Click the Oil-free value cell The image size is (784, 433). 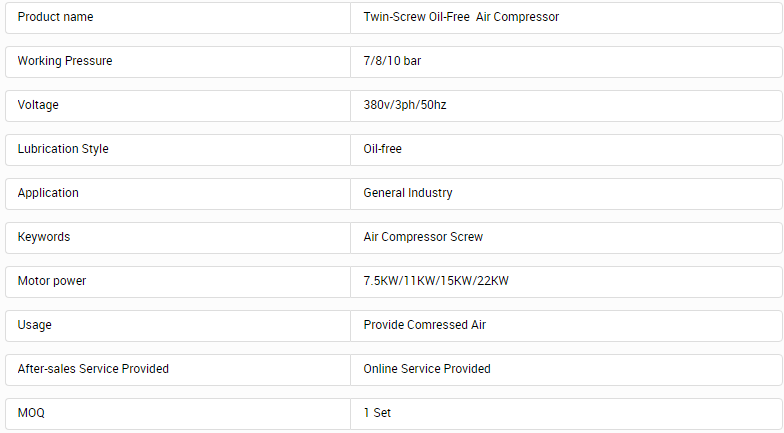point(566,150)
